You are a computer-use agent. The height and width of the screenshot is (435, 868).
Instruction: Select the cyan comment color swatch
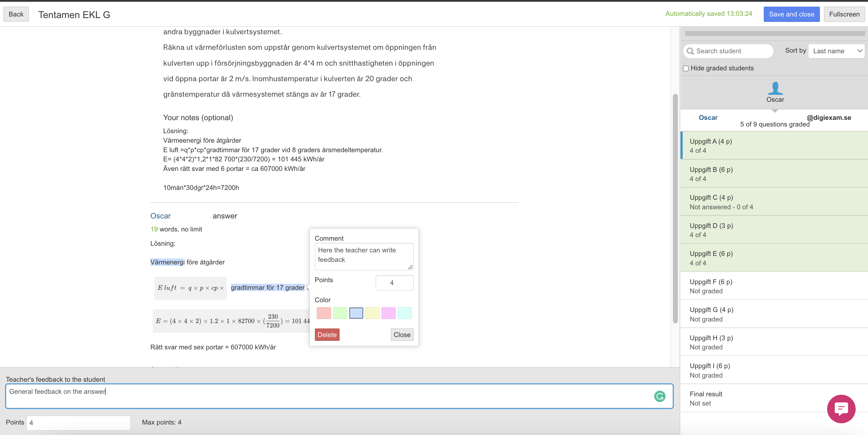[x=404, y=313]
